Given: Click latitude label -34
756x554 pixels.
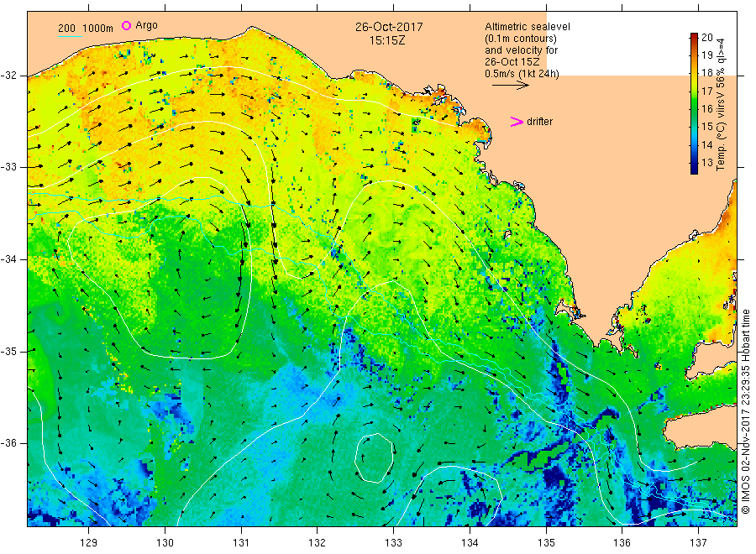Looking at the screenshot, I should (x=8, y=259).
